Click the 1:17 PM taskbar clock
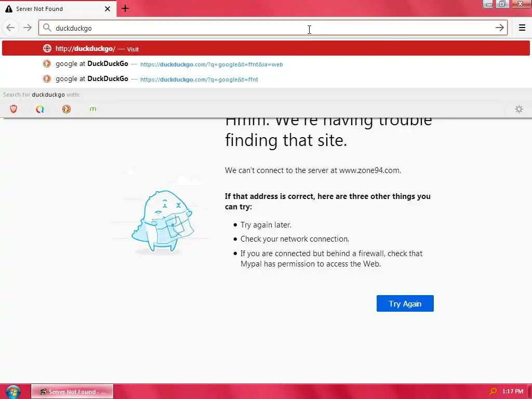Viewport: 532px width, 399px height. coord(512,392)
